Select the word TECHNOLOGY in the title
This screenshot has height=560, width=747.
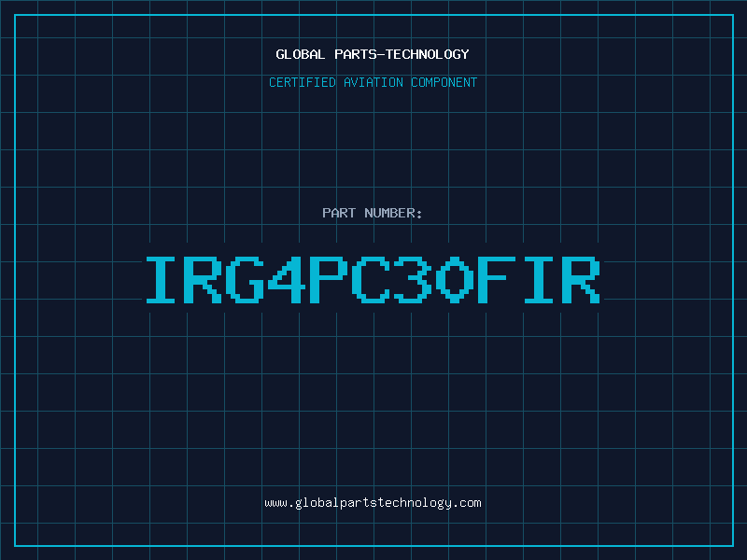click(428, 54)
